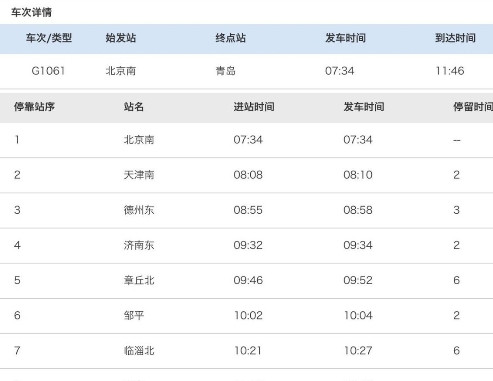Click departure time 10:04

click(x=358, y=315)
